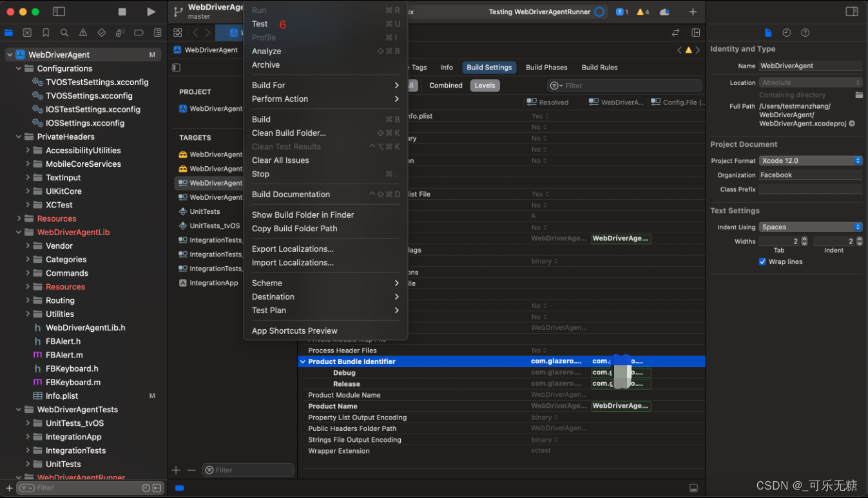Open the related items grid icon
The width and height of the screenshot is (868, 498).
click(178, 32)
